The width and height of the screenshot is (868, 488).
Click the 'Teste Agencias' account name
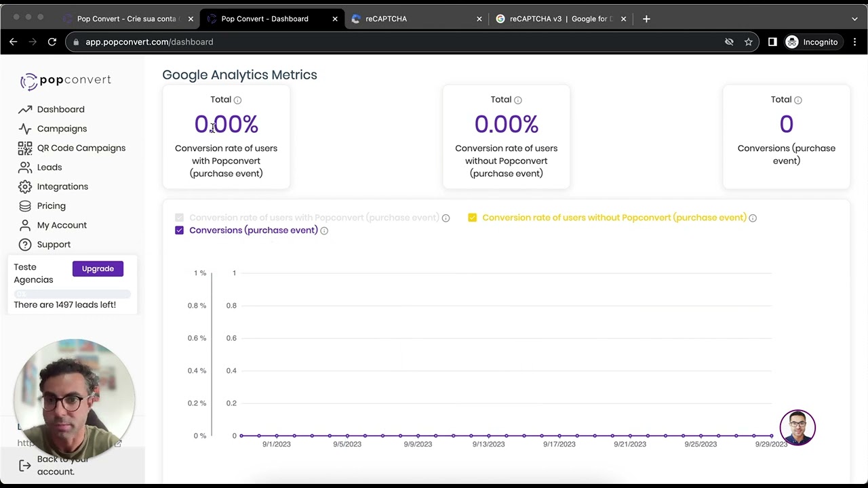point(33,273)
